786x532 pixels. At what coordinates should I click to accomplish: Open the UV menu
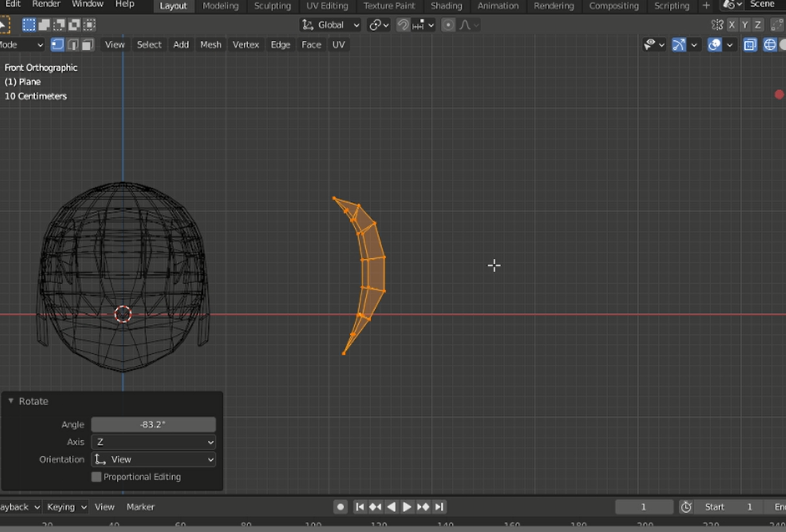338,44
